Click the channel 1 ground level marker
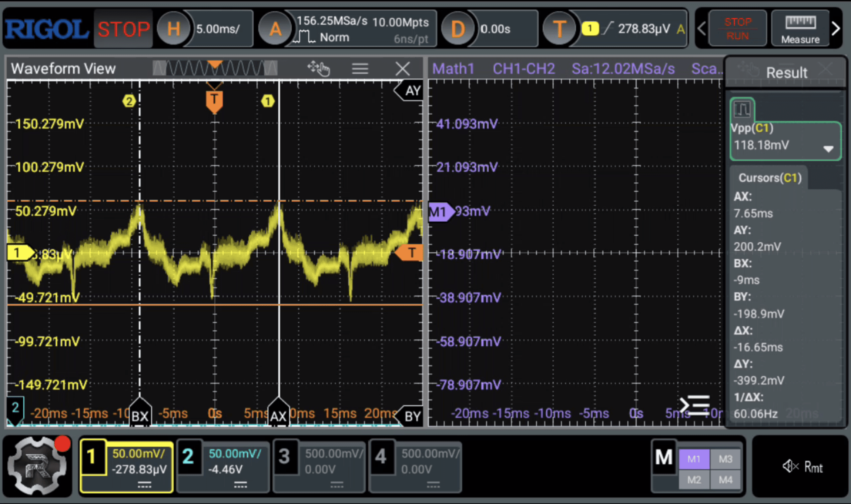This screenshot has height=504, width=851. [x=20, y=253]
